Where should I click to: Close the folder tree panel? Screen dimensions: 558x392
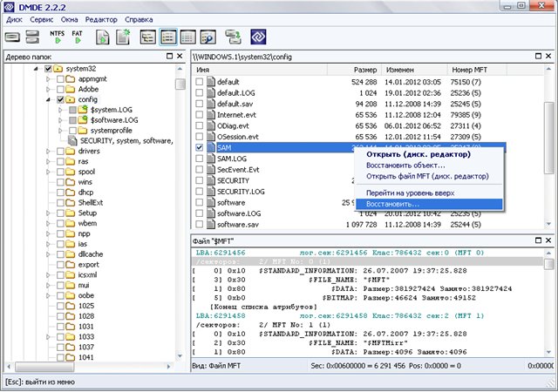tap(180, 57)
